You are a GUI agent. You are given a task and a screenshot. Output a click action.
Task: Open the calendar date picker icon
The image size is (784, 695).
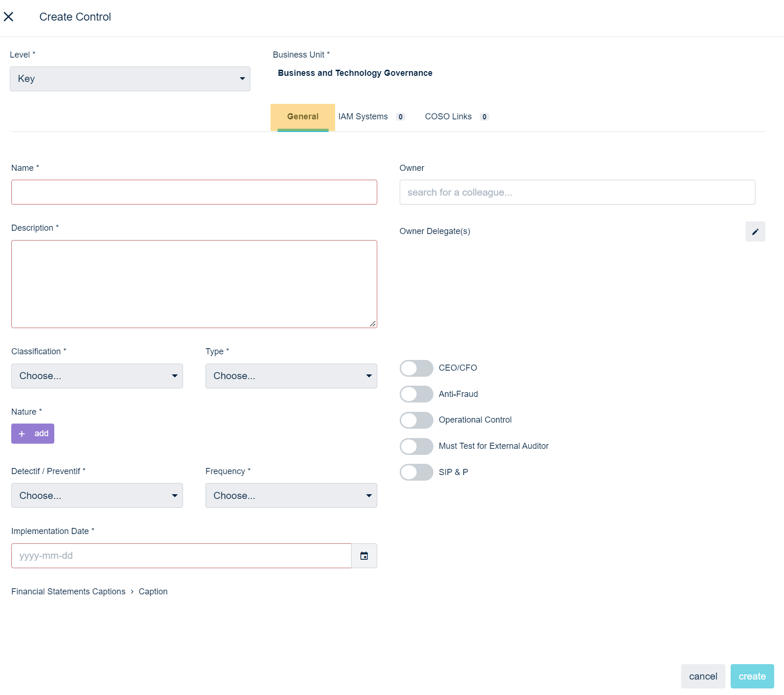(364, 556)
